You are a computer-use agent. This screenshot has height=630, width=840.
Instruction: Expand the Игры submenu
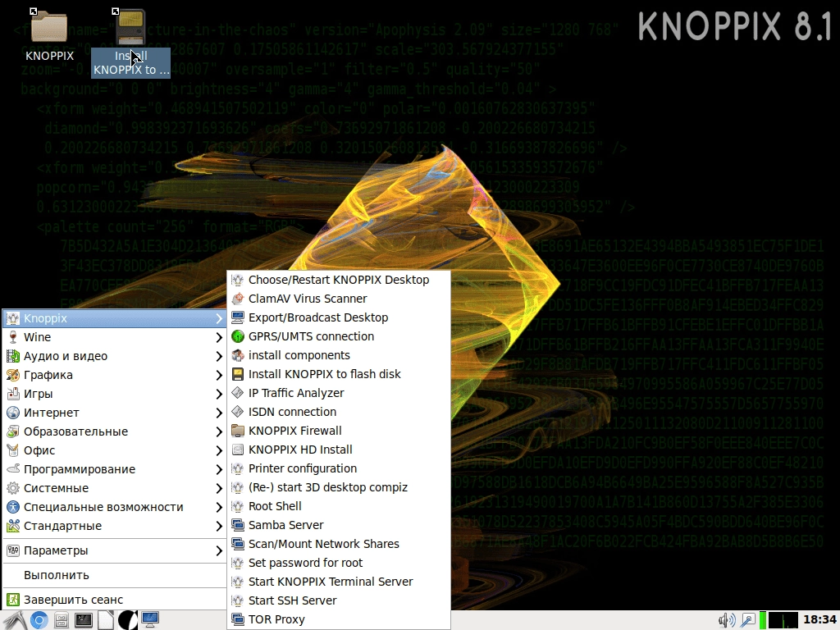114,394
